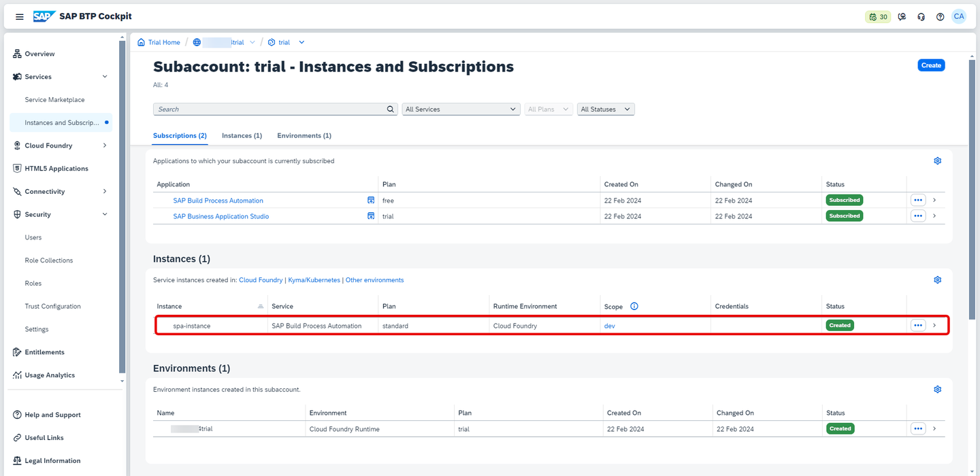Open the All Statuses dropdown
The width and height of the screenshot is (980, 476).
coord(606,109)
